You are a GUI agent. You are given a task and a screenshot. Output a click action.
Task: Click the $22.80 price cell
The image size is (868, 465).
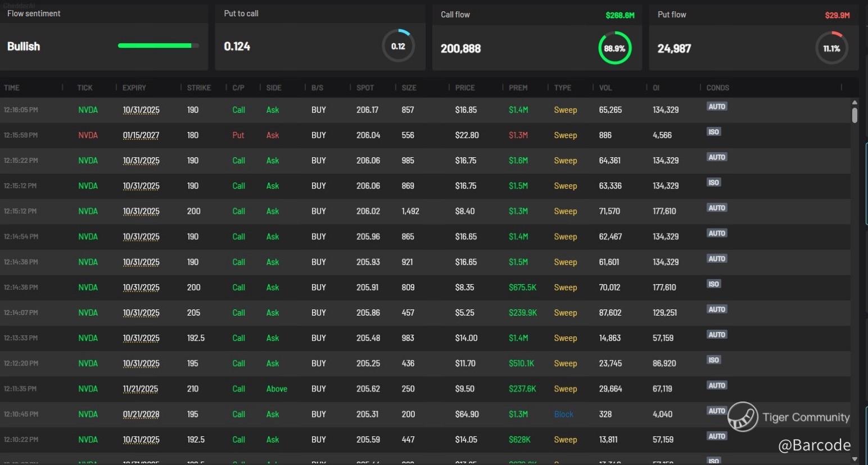(467, 135)
